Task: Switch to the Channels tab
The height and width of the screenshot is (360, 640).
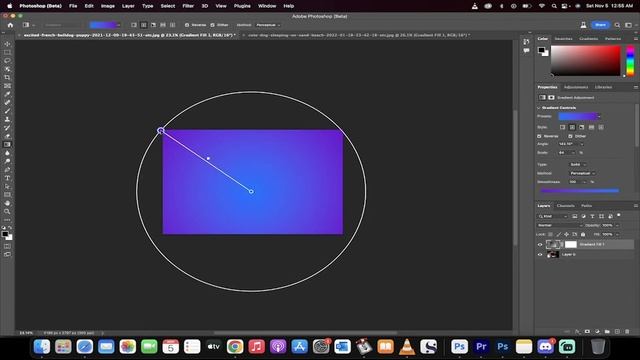Action: (x=565, y=206)
